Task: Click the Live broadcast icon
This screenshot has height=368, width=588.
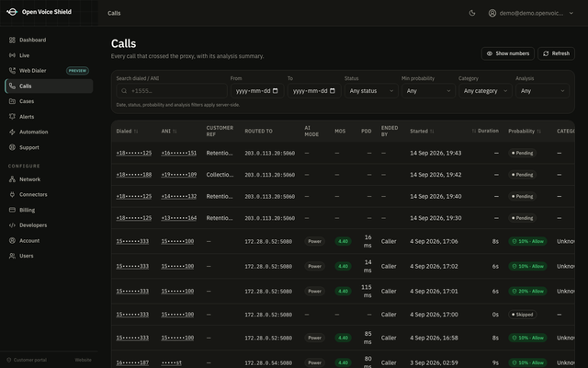Action: (x=12, y=55)
